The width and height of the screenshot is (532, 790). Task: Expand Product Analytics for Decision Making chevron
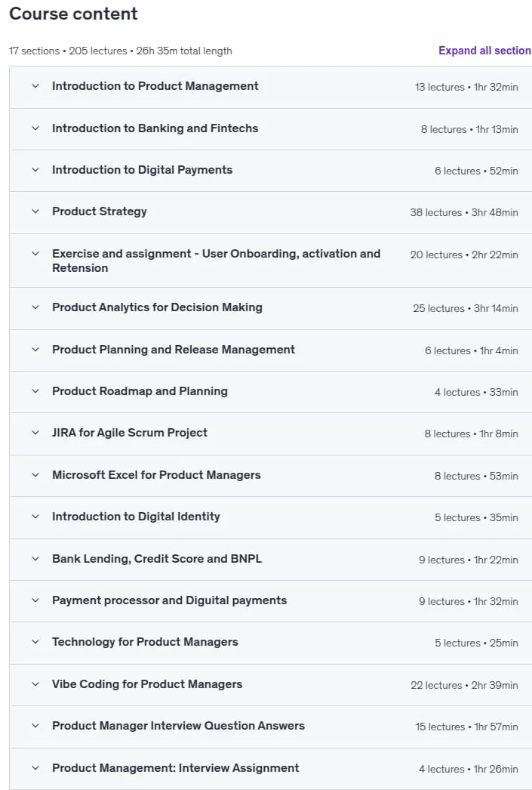point(35,307)
